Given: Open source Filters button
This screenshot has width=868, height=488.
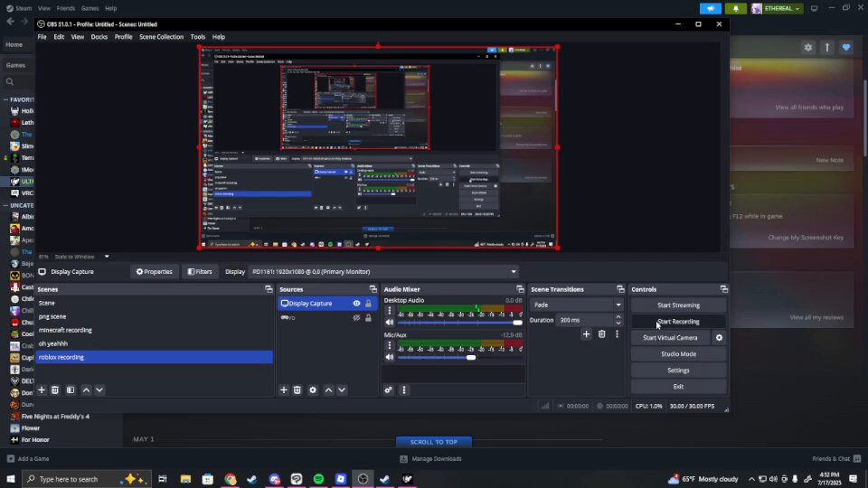Looking at the screenshot, I should pyautogui.click(x=200, y=272).
